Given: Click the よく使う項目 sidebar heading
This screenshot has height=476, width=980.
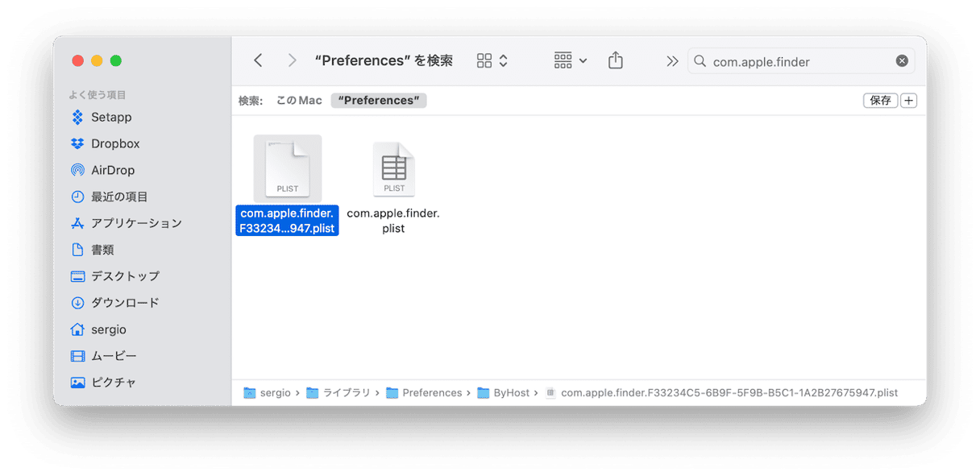Looking at the screenshot, I should click(x=98, y=95).
